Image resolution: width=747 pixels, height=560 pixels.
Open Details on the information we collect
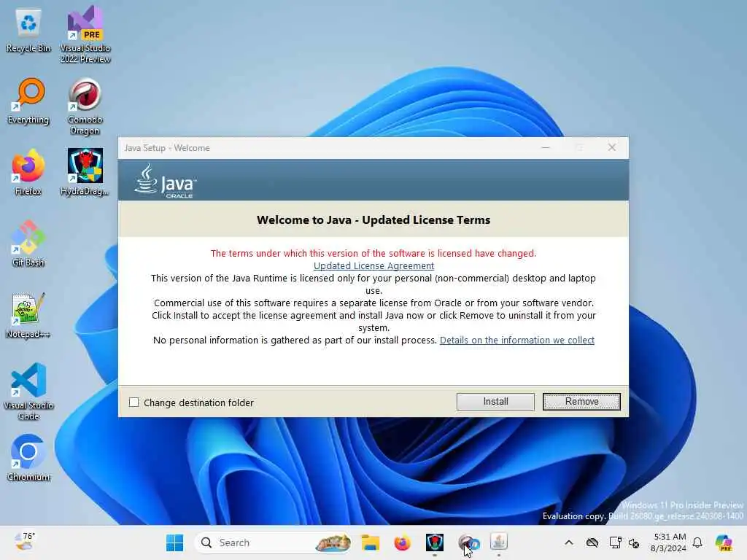(517, 340)
